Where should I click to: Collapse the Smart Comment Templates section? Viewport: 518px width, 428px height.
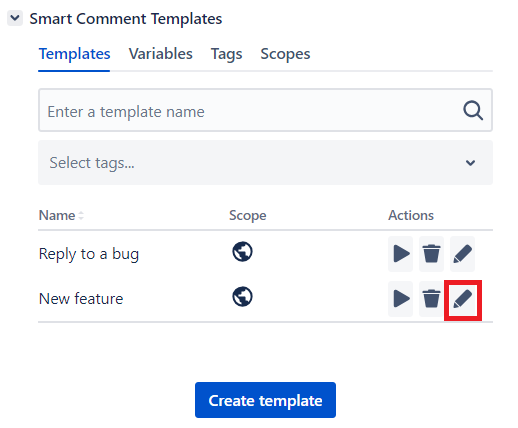(15, 18)
